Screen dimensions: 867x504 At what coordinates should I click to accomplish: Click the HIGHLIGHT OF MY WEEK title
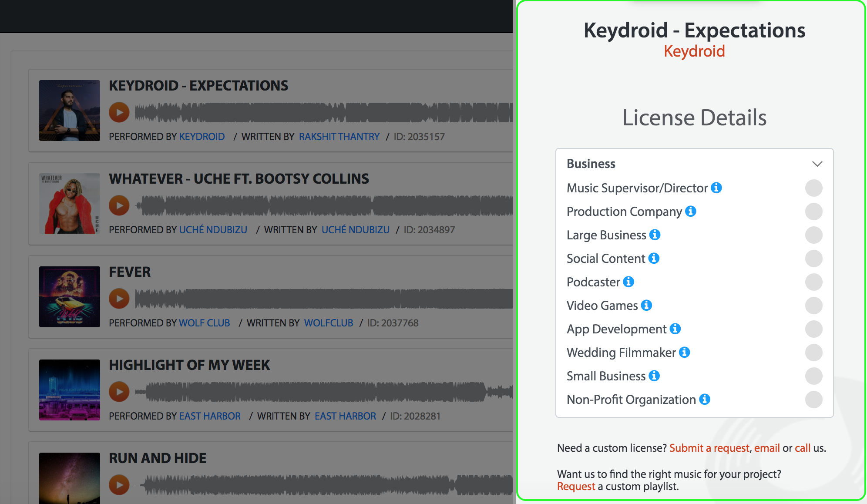(x=189, y=365)
